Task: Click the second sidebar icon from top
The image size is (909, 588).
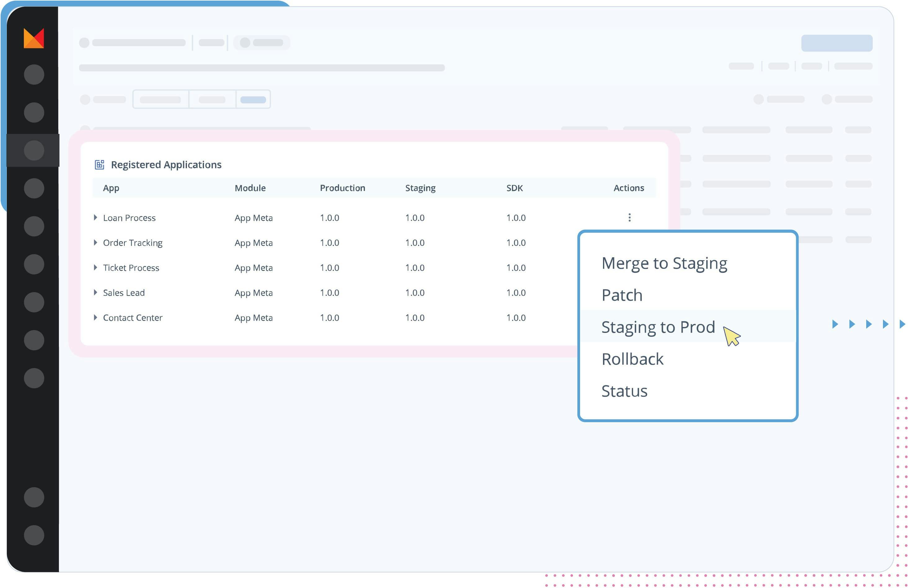Action: point(33,112)
